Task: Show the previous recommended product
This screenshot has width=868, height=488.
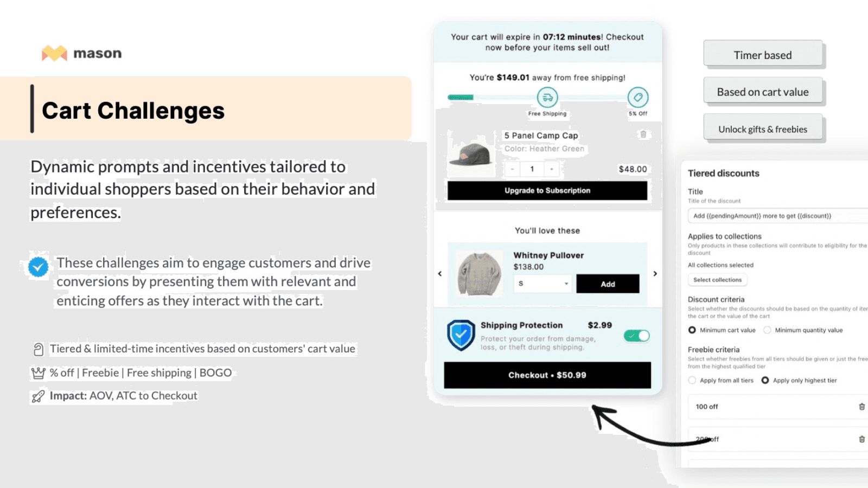Action: (440, 274)
